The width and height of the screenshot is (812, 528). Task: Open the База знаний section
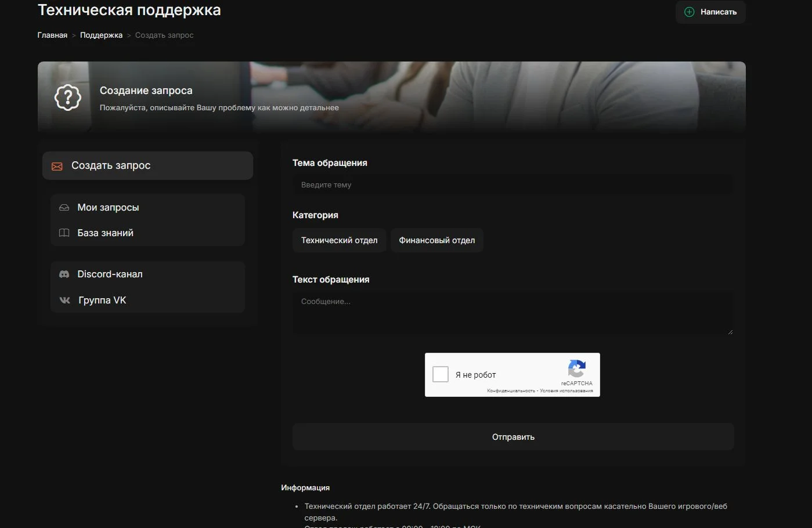tap(105, 233)
